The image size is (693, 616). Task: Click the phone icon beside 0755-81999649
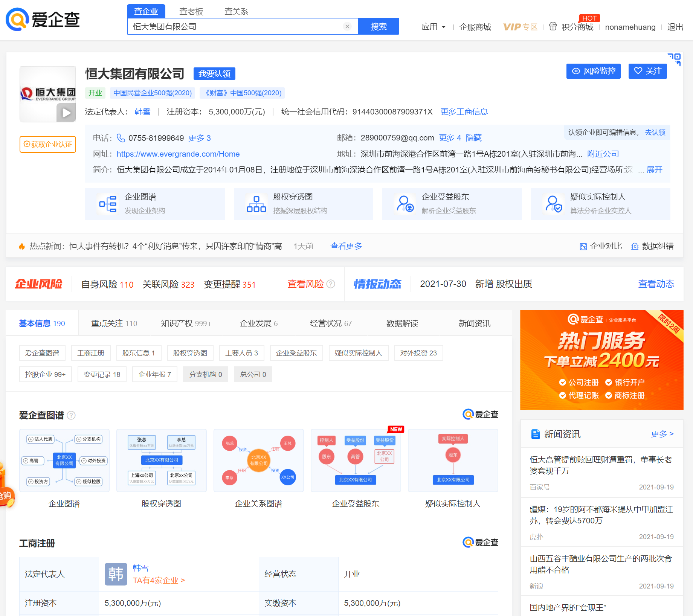[x=121, y=138]
